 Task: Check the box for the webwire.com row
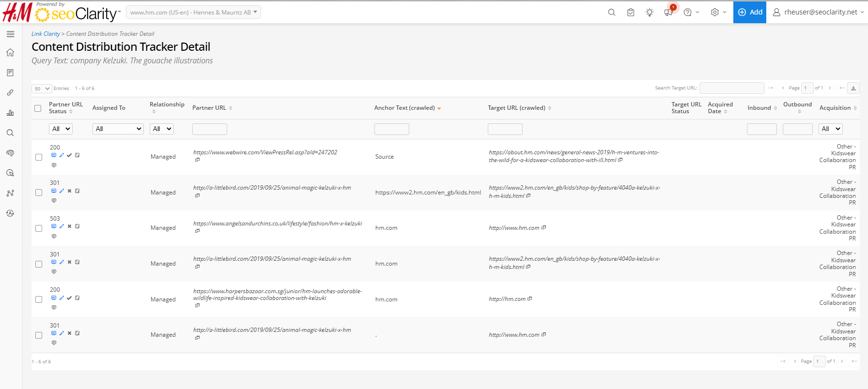pyautogui.click(x=39, y=157)
